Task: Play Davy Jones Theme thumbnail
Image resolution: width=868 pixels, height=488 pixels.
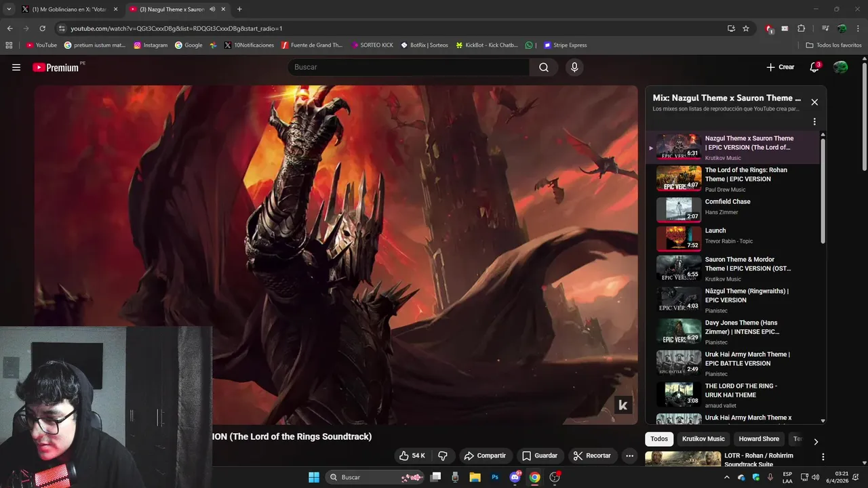Action: pyautogui.click(x=679, y=331)
